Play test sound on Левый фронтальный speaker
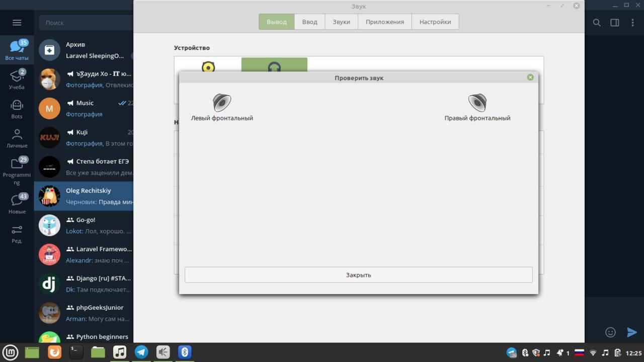Screen dimensions: 644x362 point(222,107)
